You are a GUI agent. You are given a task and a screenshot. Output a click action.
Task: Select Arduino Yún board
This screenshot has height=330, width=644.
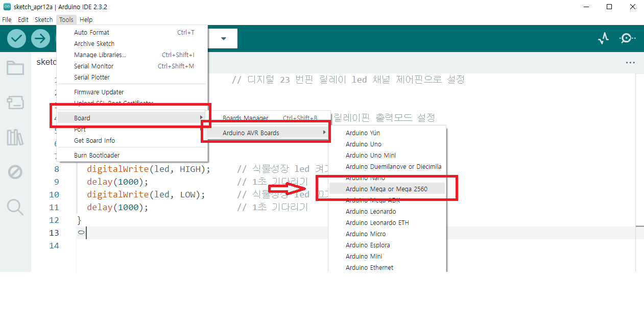click(x=387, y=133)
